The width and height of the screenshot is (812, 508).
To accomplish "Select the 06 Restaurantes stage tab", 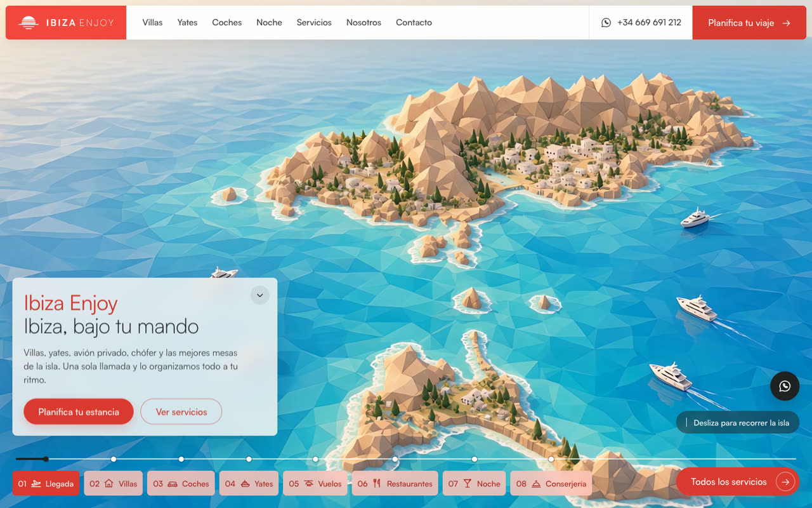I will [x=395, y=484].
